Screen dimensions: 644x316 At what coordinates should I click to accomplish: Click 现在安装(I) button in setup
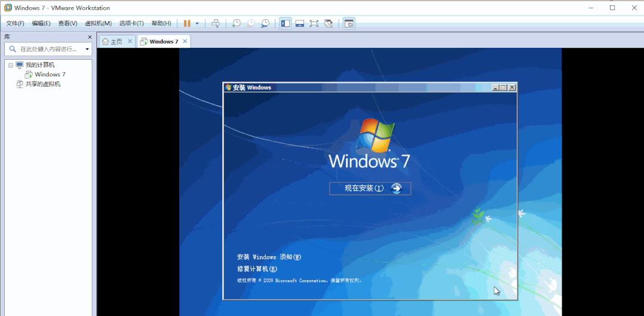point(370,189)
